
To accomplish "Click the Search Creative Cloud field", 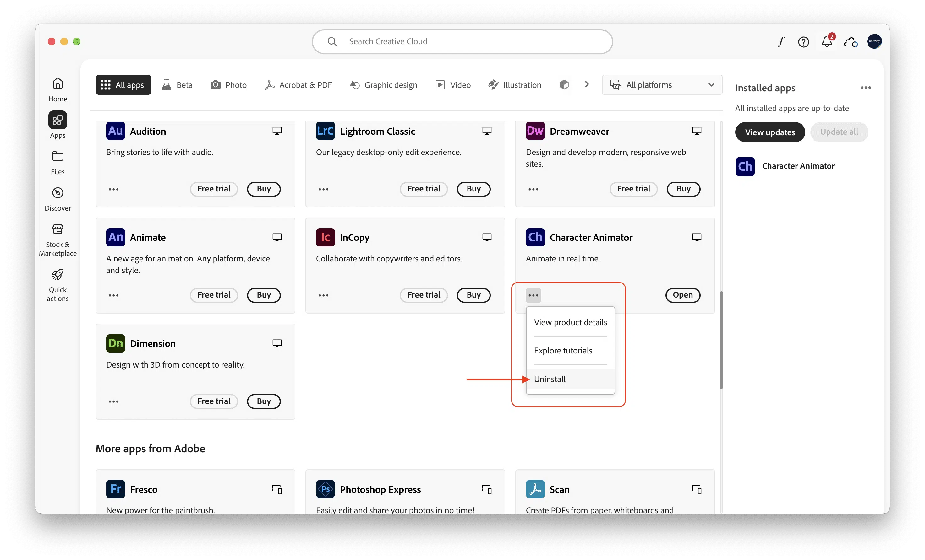I will tap(462, 42).
